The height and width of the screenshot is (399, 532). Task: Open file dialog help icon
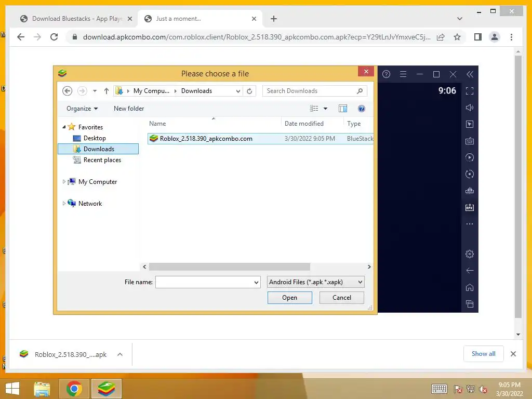(x=362, y=109)
